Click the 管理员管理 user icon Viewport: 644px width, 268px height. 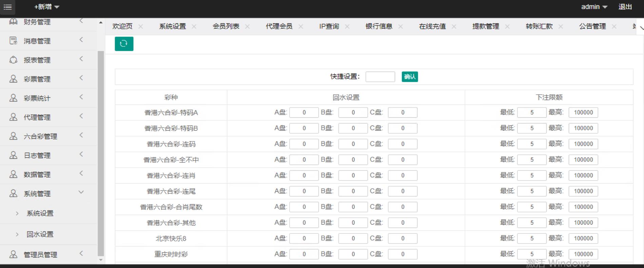(x=13, y=254)
